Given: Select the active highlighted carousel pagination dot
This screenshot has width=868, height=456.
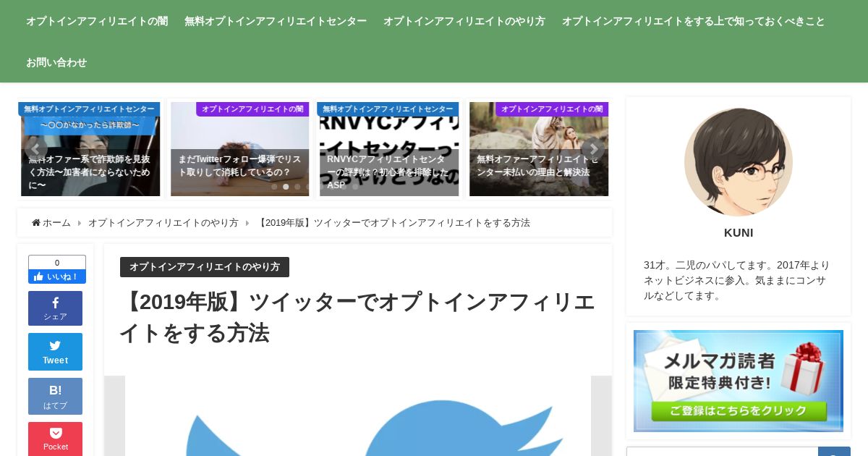Looking at the screenshot, I should (286, 187).
